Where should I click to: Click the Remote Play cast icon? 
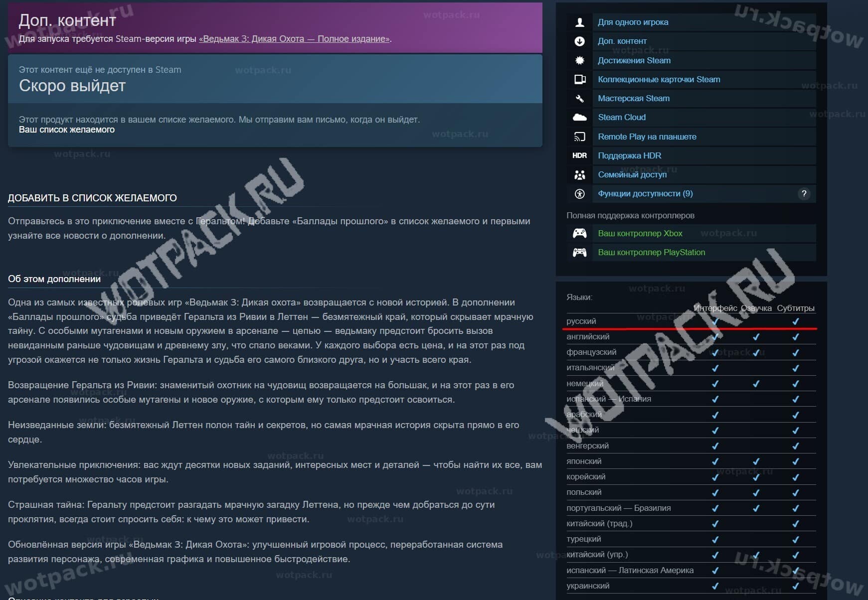coord(579,137)
